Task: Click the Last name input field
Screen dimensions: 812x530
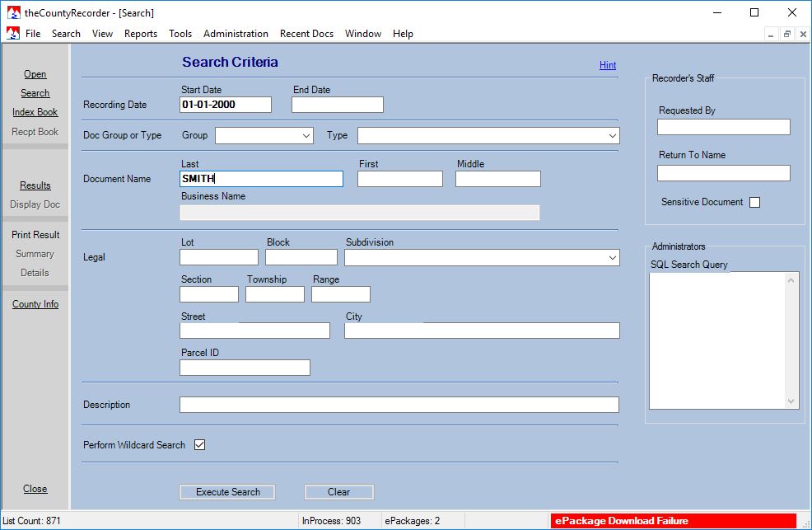Action: [x=261, y=179]
